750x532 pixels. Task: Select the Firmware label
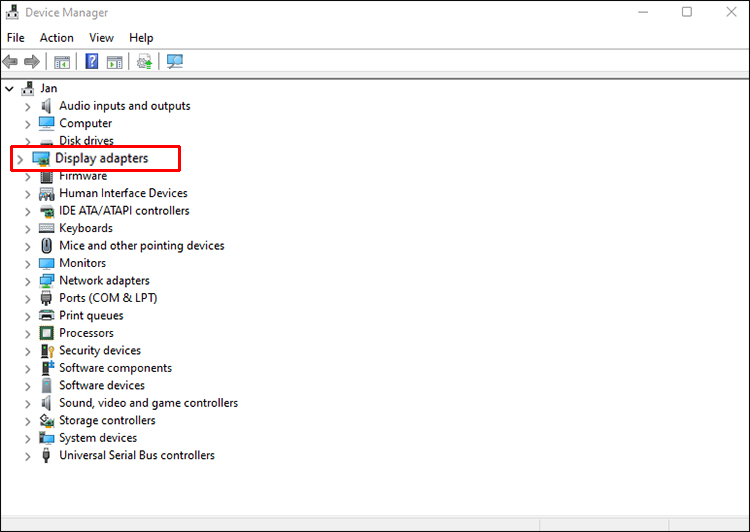click(x=83, y=176)
